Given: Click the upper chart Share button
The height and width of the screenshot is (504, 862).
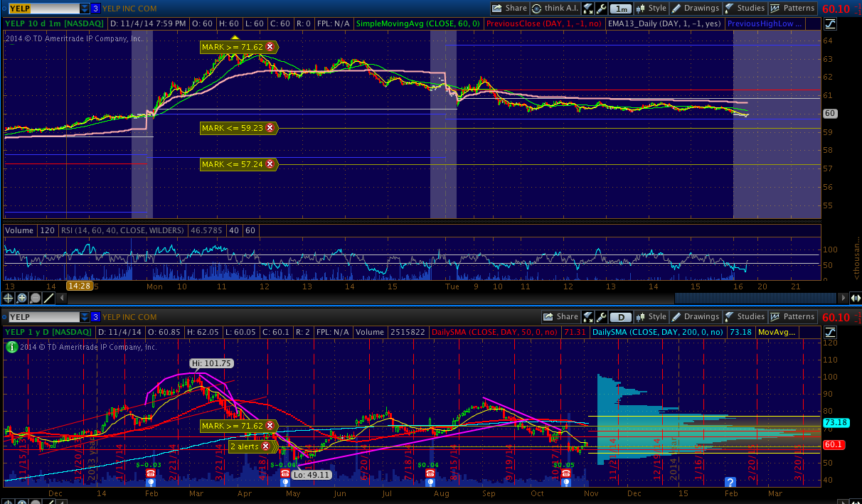Looking at the screenshot, I should (x=509, y=9).
